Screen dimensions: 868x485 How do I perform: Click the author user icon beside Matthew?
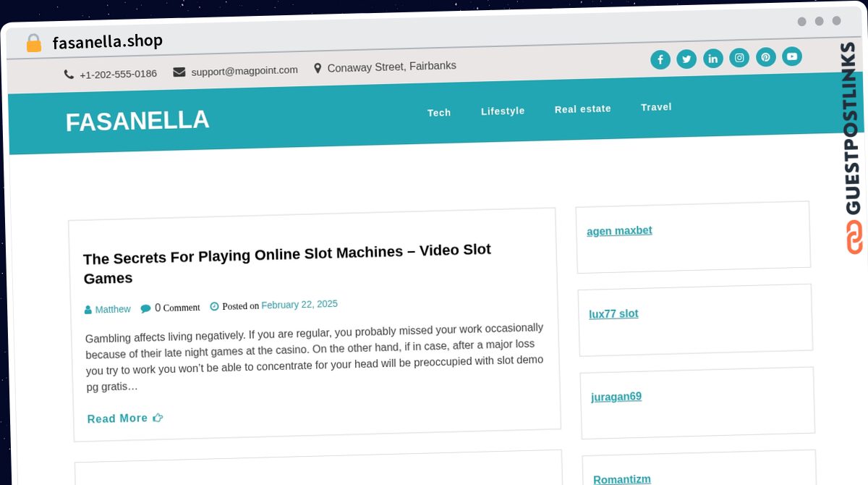coord(88,310)
